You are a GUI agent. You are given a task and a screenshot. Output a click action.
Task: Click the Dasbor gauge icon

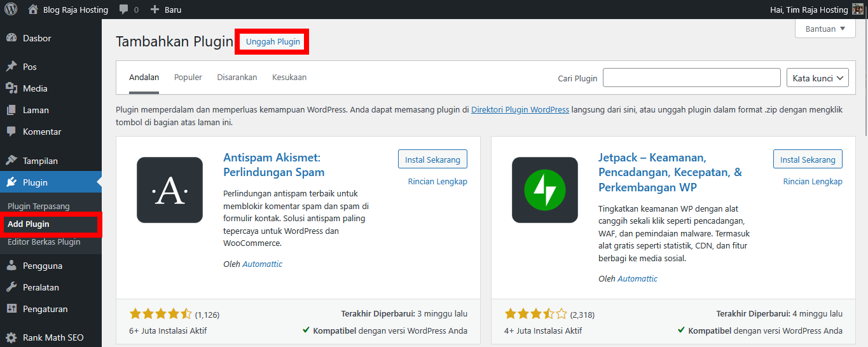pos(11,38)
